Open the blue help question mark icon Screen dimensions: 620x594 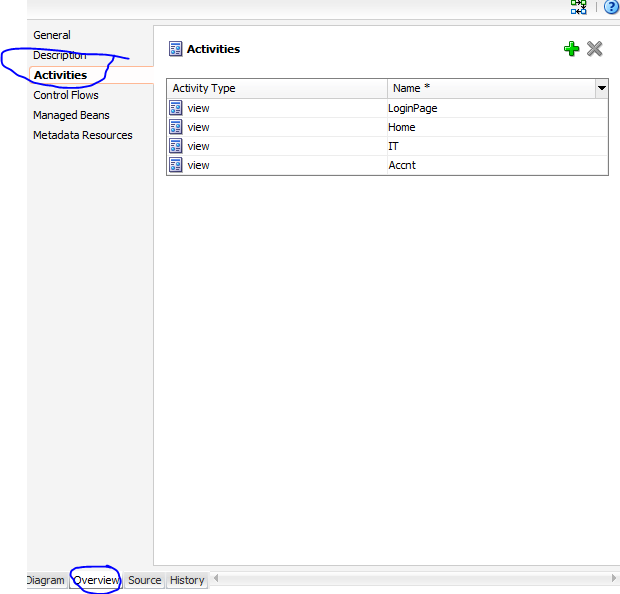click(x=612, y=7)
